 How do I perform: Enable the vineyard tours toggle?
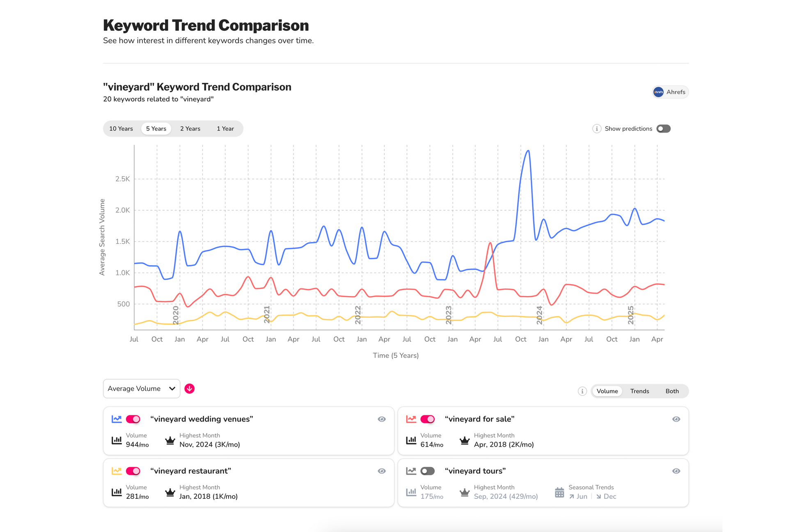427,471
